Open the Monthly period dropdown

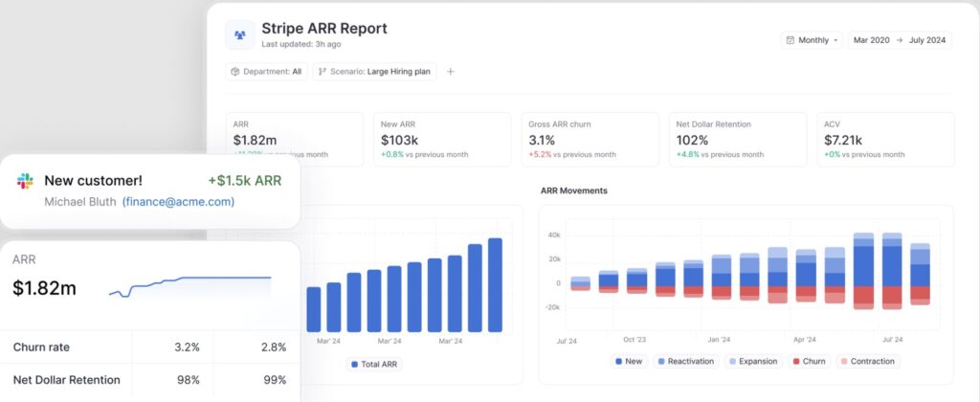pyautogui.click(x=812, y=40)
